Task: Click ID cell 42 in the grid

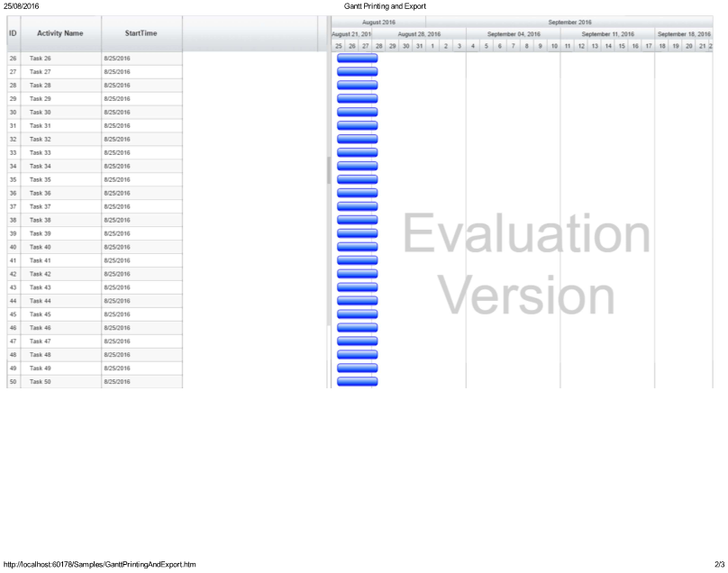Action: click(x=14, y=274)
